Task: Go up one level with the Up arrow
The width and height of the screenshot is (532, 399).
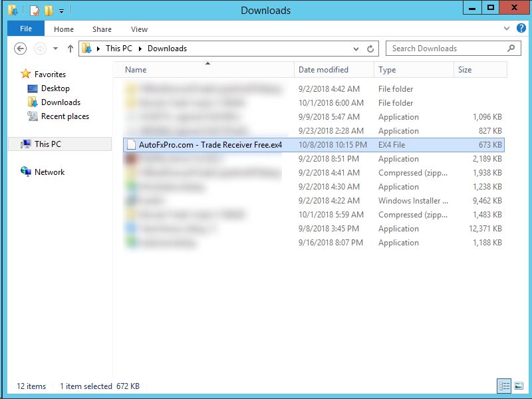Action: coord(70,49)
